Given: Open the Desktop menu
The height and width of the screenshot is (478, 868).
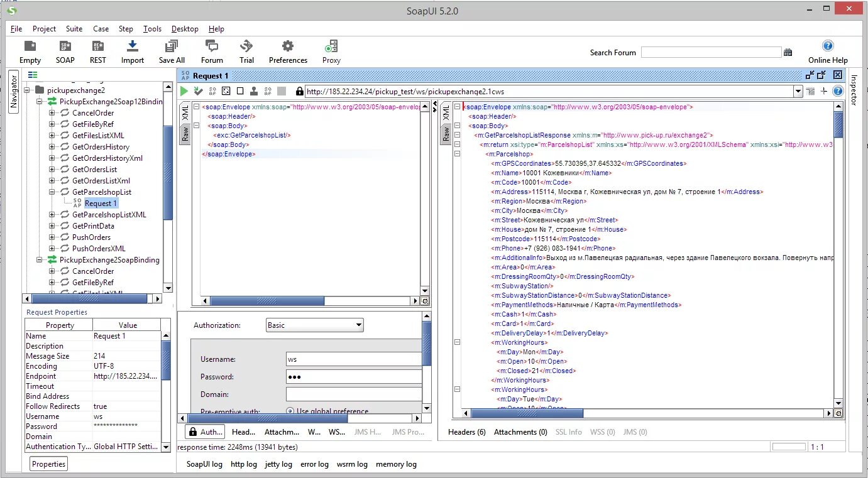Looking at the screenshot, I should [185, 29].
